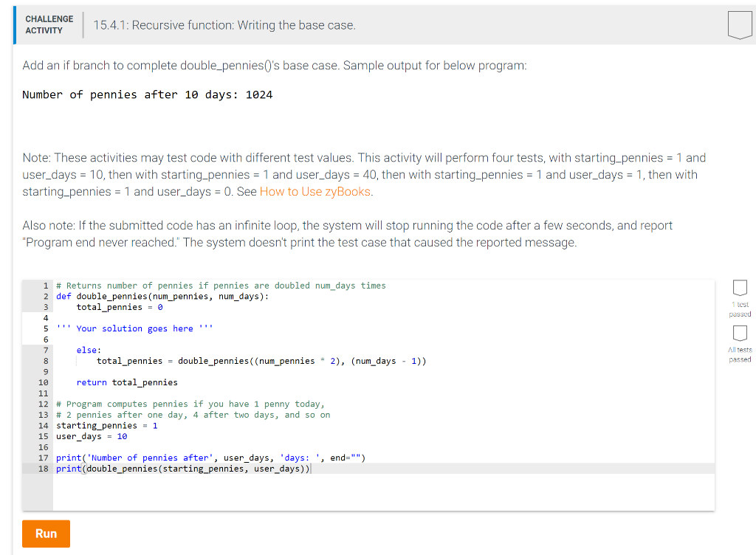756x555 pixels.
Task: Click the 'Your solution goes here' code line
Action: 134,328
